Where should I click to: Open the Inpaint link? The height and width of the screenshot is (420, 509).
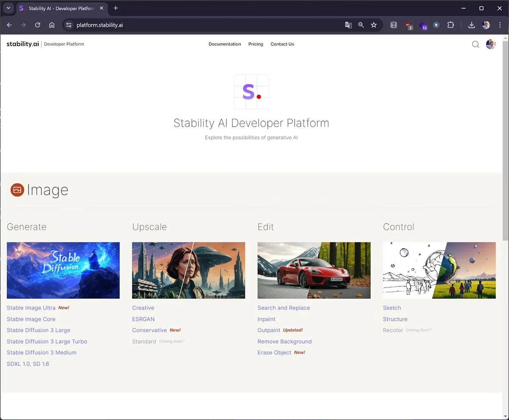coord(266,319)
